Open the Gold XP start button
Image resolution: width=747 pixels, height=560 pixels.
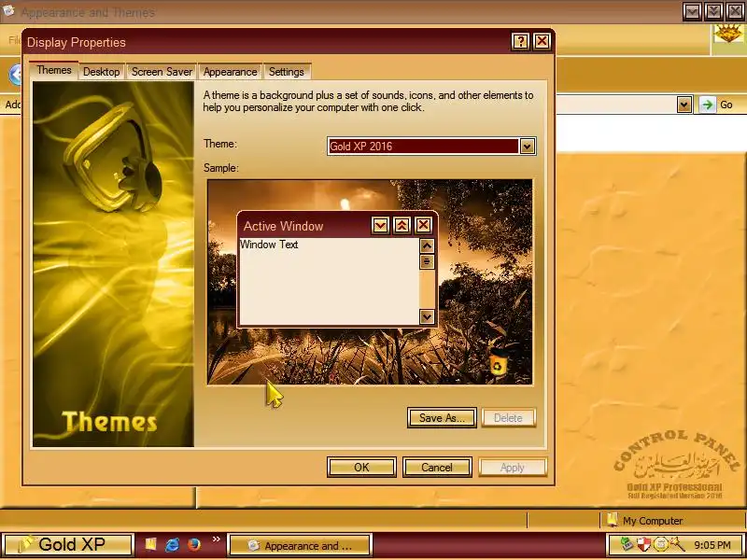point(67,545)
